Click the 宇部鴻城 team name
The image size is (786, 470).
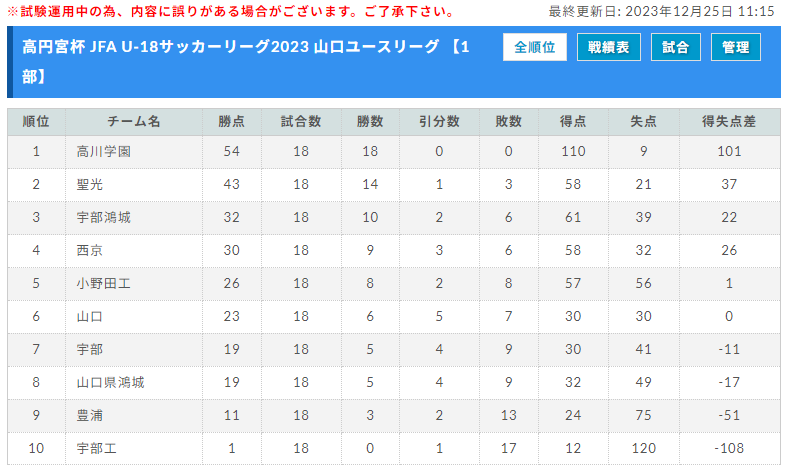(104, 218)
